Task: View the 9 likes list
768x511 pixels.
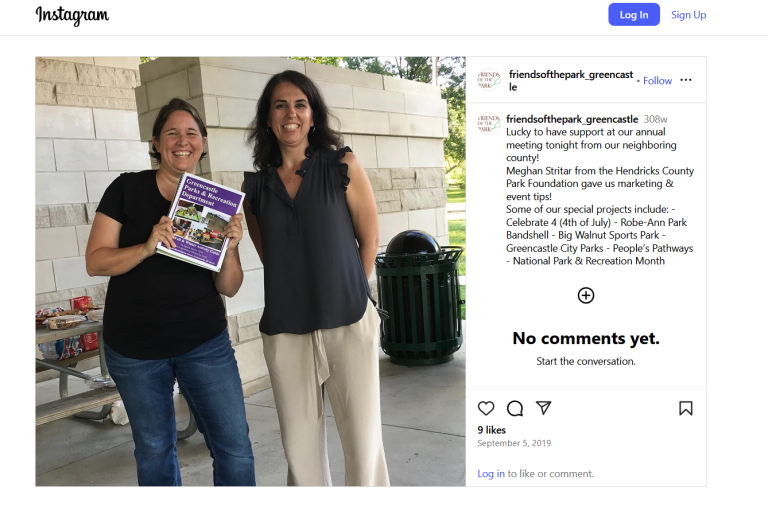Action: click(491, 430)
